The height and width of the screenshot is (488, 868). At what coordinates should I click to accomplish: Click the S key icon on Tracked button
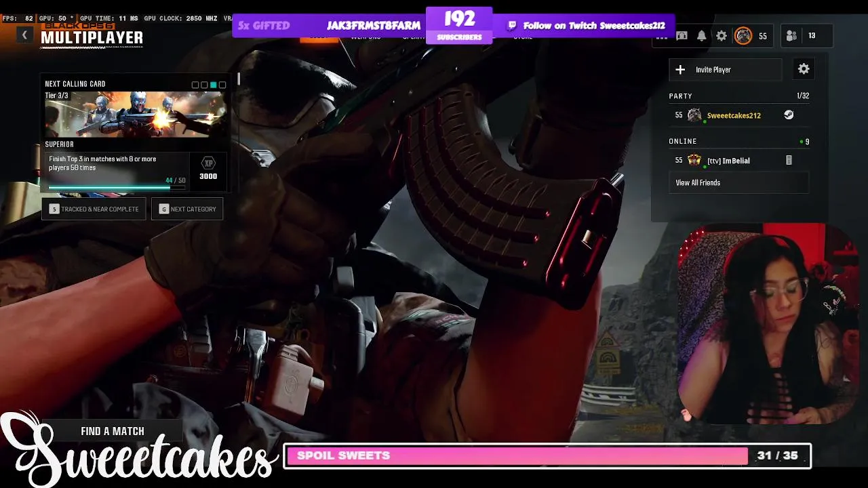(x=54, y=209)
